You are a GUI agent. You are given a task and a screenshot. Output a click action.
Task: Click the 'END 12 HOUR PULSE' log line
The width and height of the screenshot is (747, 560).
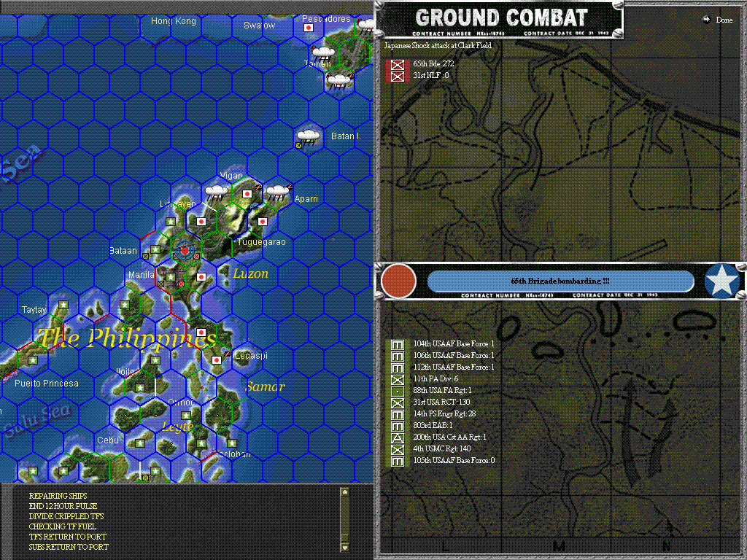pyautogui.click(x=63, y=506)
